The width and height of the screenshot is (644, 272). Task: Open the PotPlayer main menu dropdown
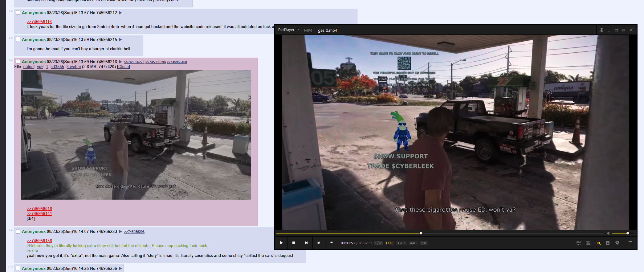288,30
